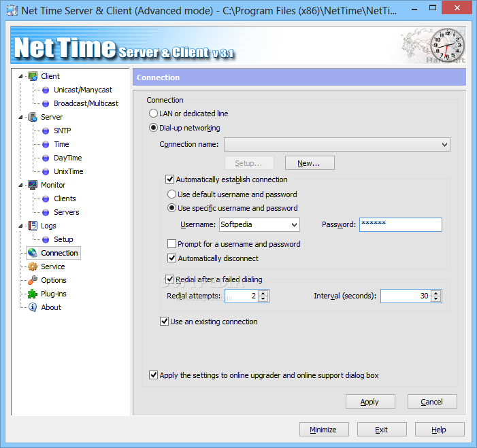Click the Client computer icon in tree
477x448 pixels.
point(33,76)
